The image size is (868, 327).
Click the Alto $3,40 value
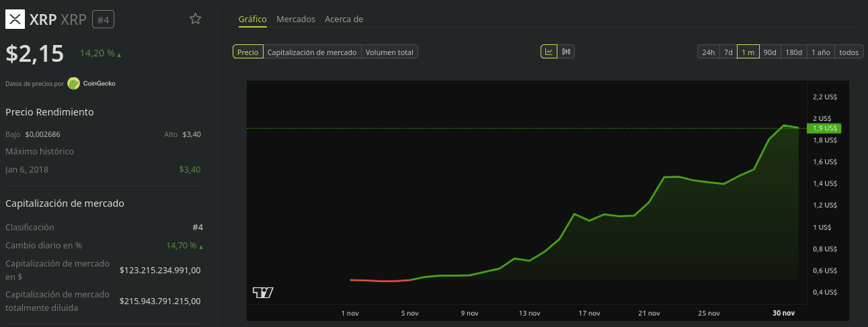[x=192, y=134]
